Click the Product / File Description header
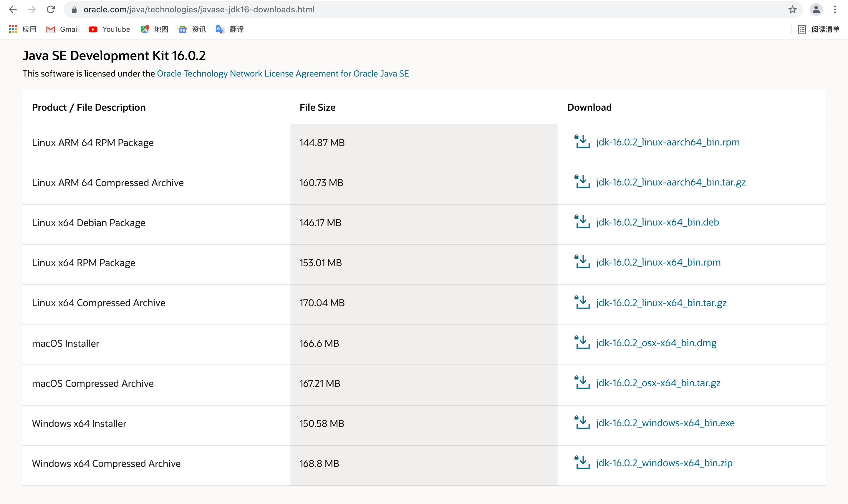The image size is (848, 504). click(x=89, y=107)
